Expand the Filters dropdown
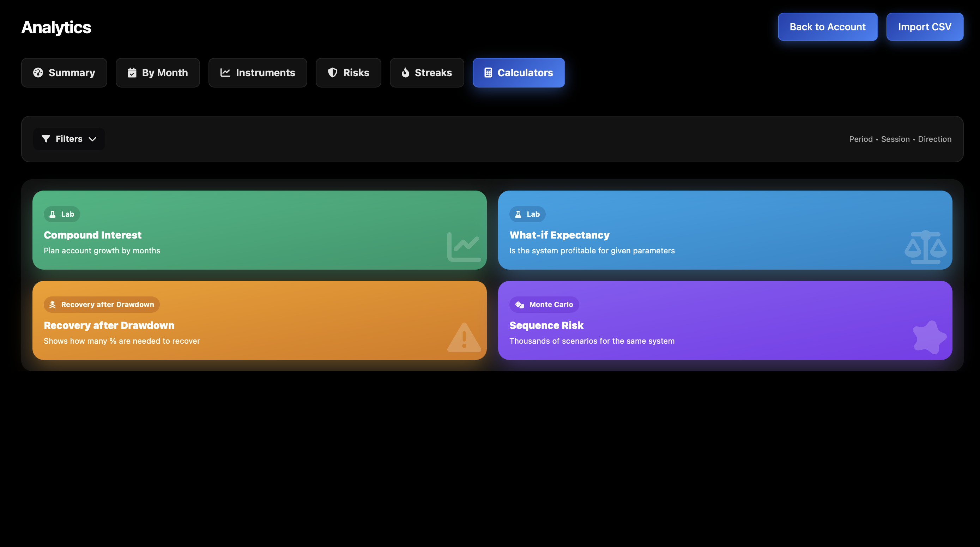The width and height of the screenshot is (980, 547). click(69, 139)
